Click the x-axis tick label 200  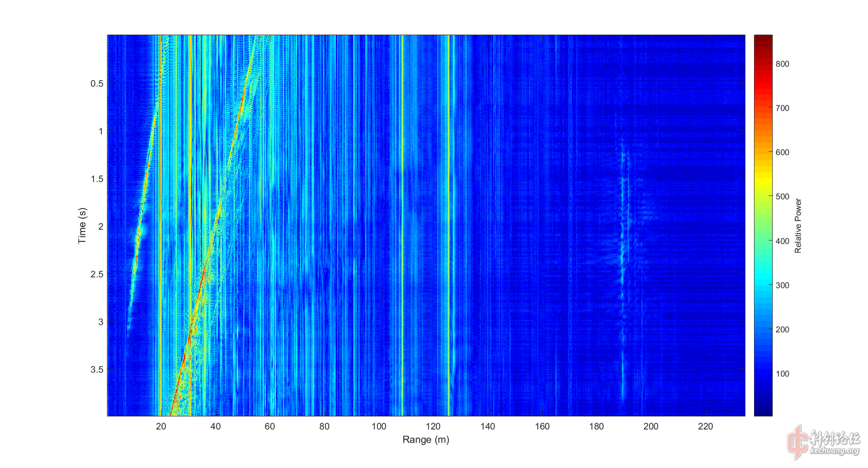(651, 426)
